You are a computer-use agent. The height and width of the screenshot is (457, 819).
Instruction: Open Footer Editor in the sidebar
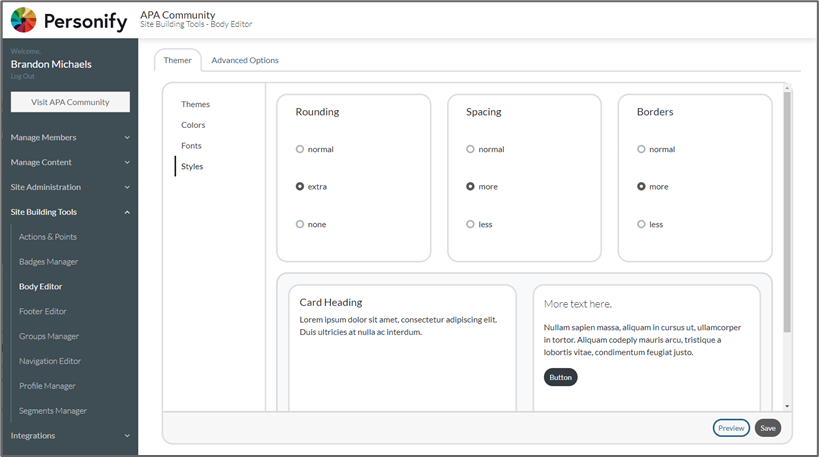click(x=43, y=311)
